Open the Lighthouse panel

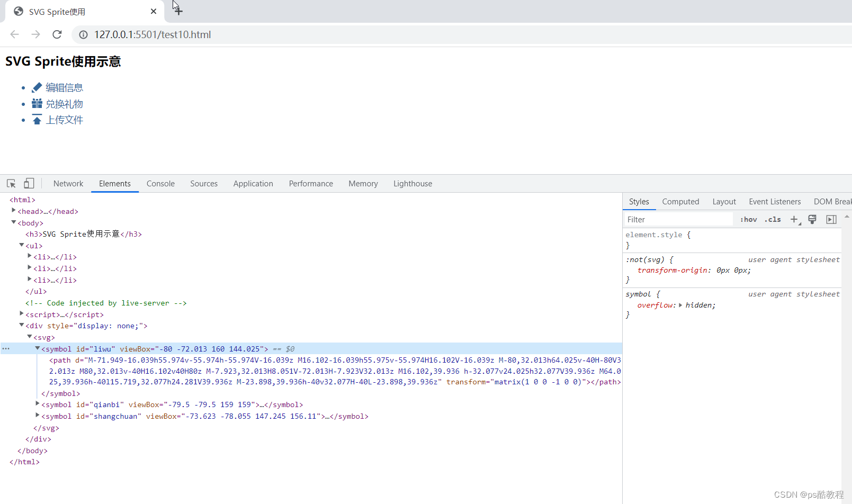click(x=412, y=183)
